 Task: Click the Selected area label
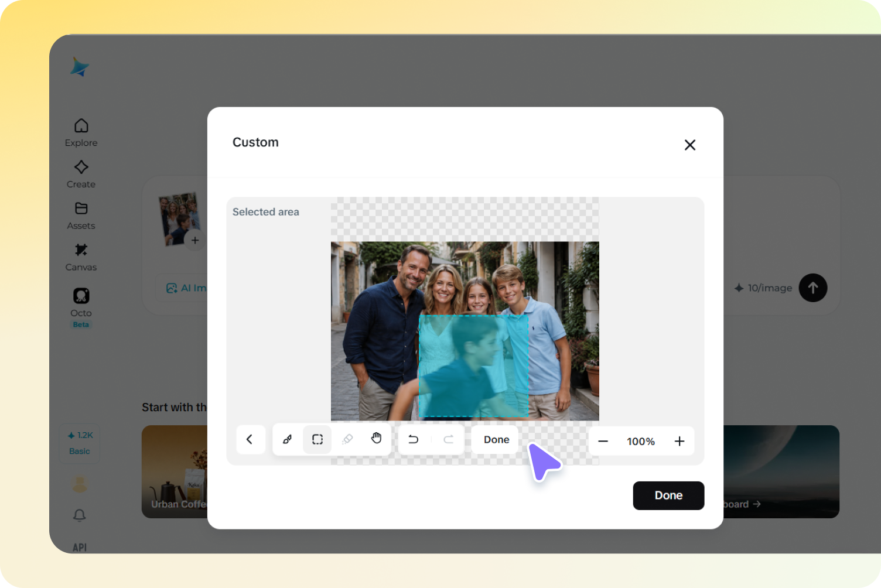(x=266, y=212)
